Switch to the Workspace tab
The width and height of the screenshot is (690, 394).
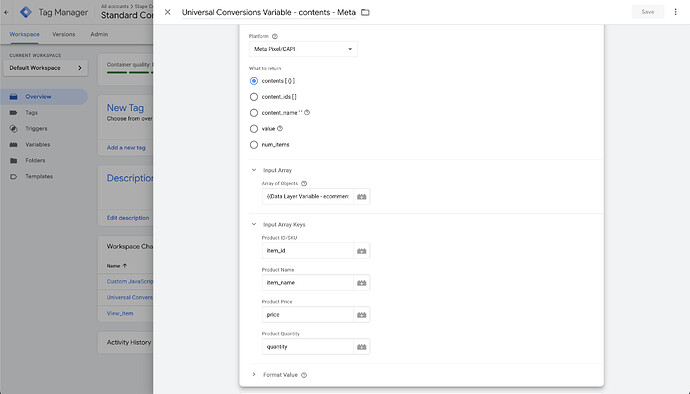click(x=24, y=34)
